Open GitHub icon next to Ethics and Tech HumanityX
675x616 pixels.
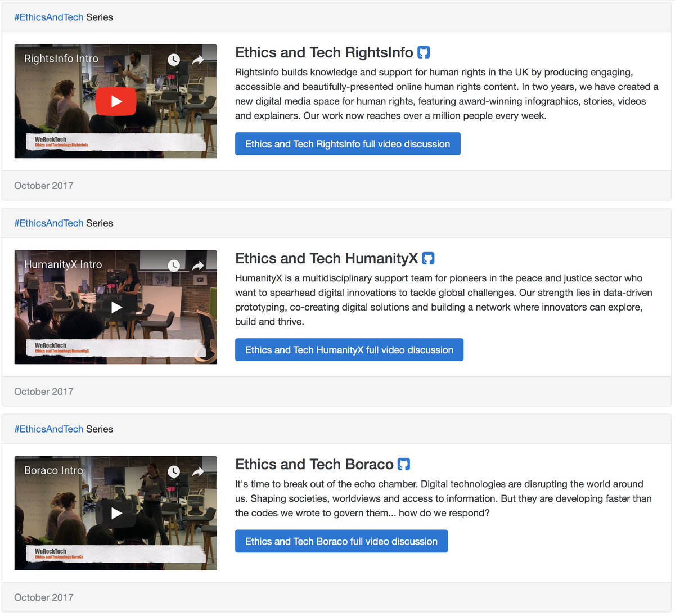click(x=428, y=258)
